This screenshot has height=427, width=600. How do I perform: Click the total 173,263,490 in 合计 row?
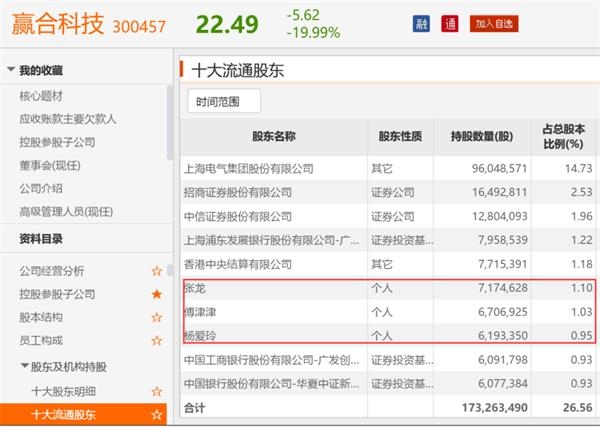[x=495, y=407]
